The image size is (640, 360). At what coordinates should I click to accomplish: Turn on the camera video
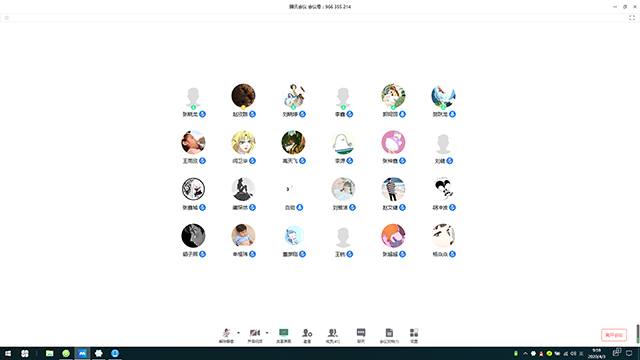[x=255, y=336]
